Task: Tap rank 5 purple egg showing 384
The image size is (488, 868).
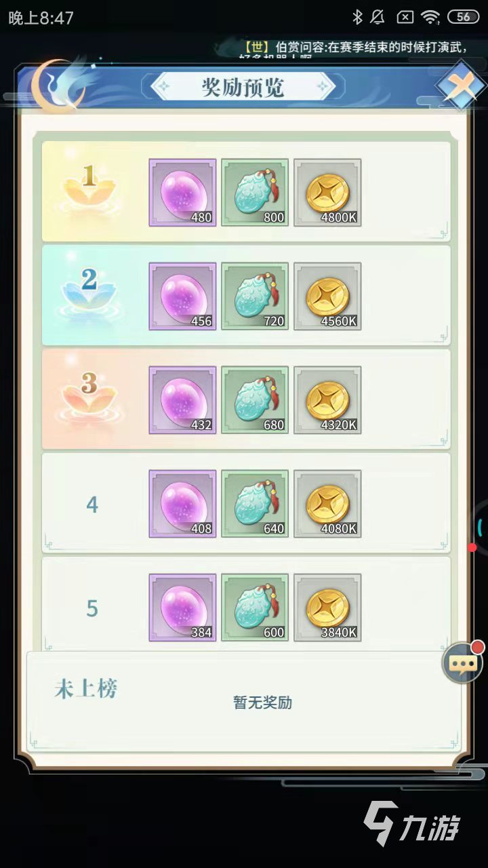Action: 182,608
